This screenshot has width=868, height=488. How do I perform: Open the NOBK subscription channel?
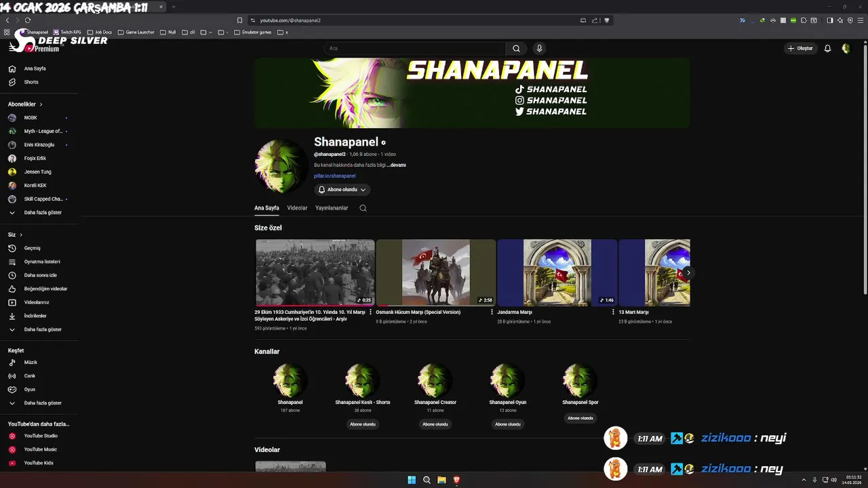(31, 118)
